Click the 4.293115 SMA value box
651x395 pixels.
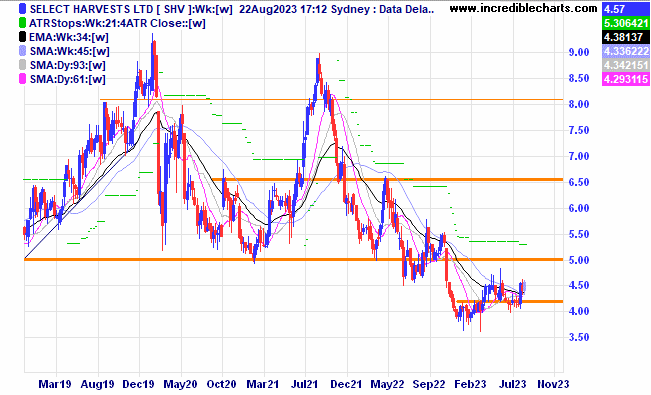pos(625,79)
